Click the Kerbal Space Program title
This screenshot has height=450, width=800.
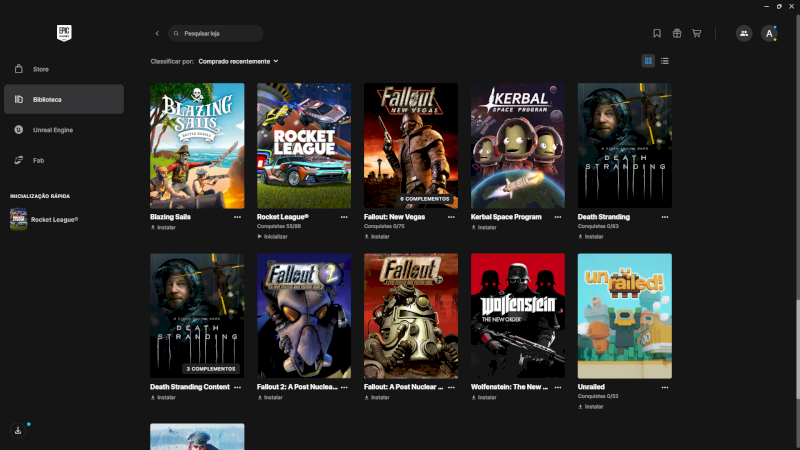tap(506, 217)
